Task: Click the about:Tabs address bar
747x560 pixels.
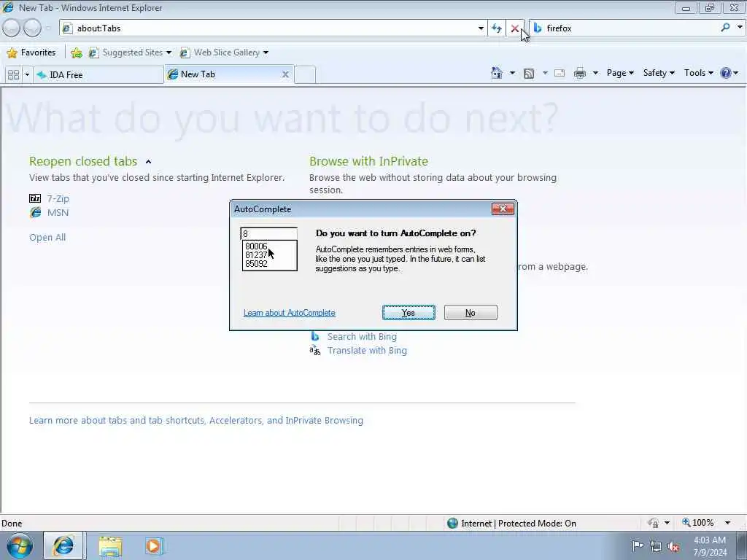Action: tap(274, 28)
